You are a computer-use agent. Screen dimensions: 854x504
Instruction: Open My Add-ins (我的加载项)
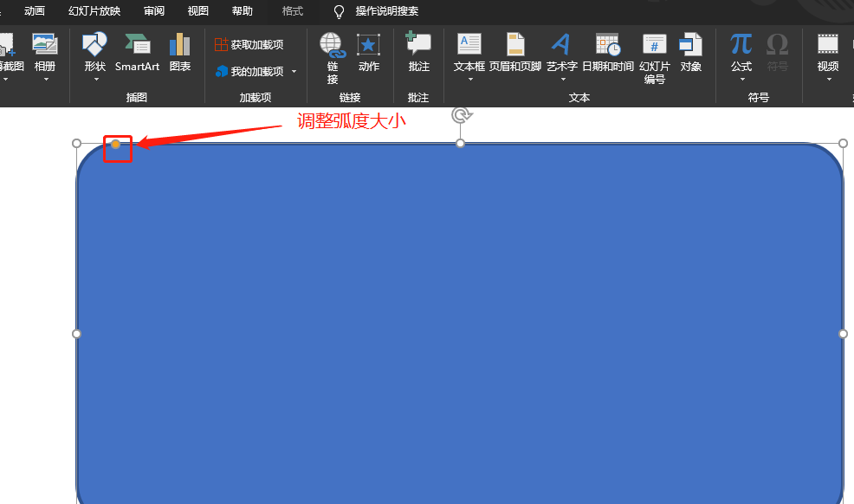coord(249,71)
